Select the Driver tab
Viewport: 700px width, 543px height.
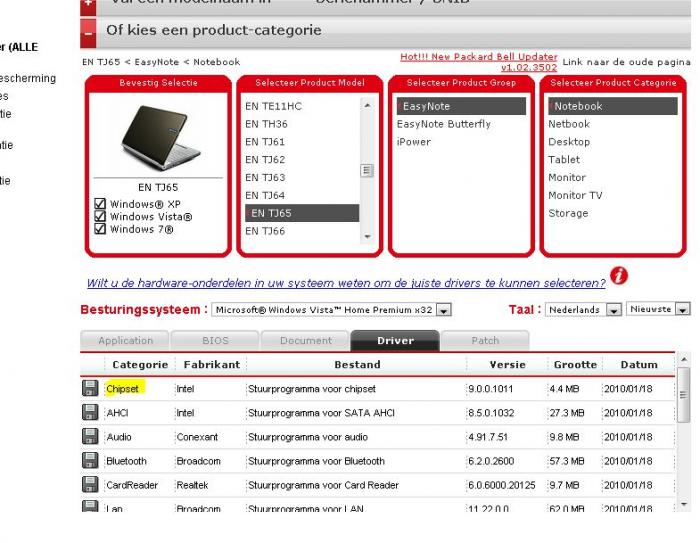395,341
